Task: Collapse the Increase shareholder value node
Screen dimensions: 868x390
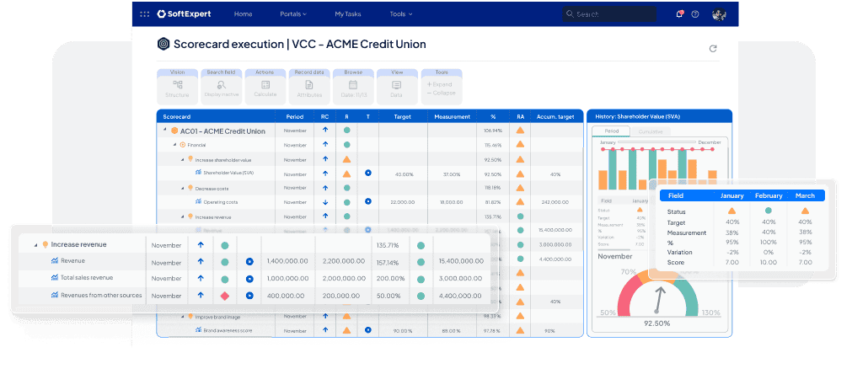Action: point(183,159)
